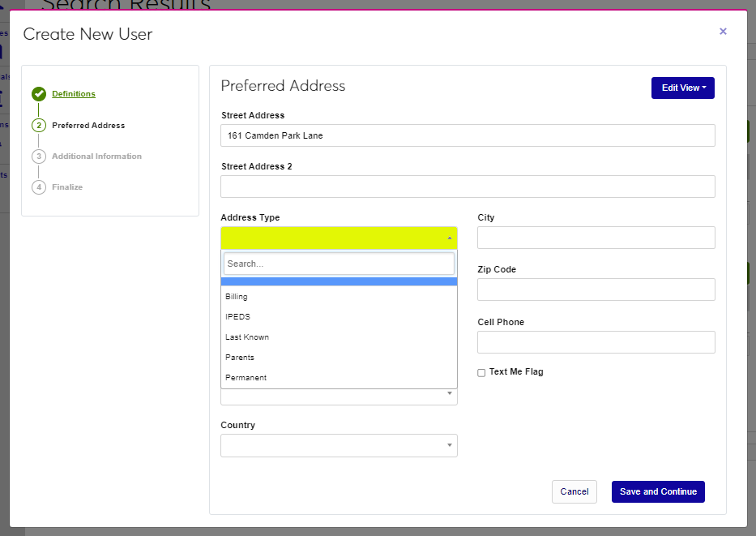Open the Definitions step link
The height and width of the screenshot is (536, 756).
pyautogui.click(x=74, y=94)
